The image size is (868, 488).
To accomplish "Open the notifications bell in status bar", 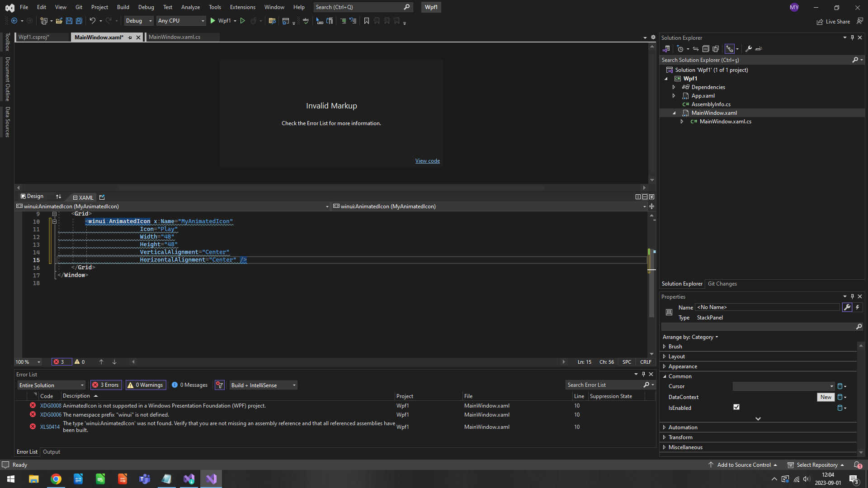I will coord(857,465).
